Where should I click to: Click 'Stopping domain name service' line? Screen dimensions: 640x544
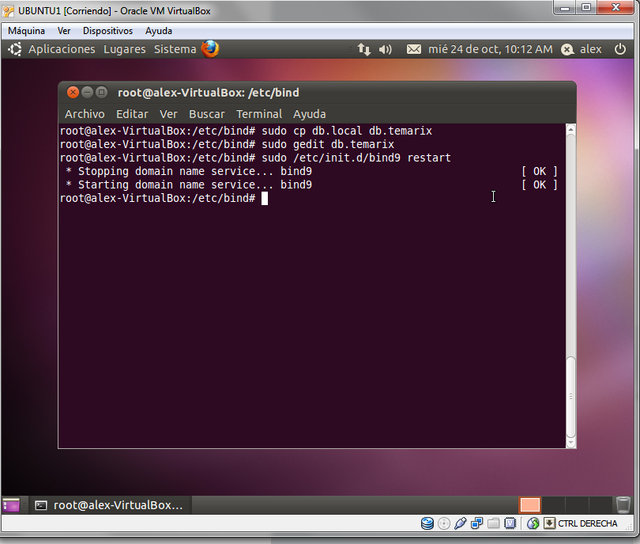[x=189, y=171]
